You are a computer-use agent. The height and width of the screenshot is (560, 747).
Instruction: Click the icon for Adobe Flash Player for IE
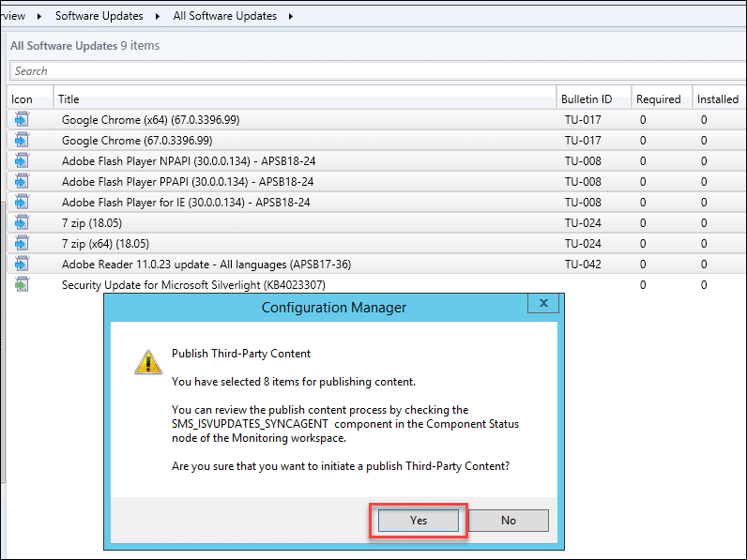click(22, 202)
